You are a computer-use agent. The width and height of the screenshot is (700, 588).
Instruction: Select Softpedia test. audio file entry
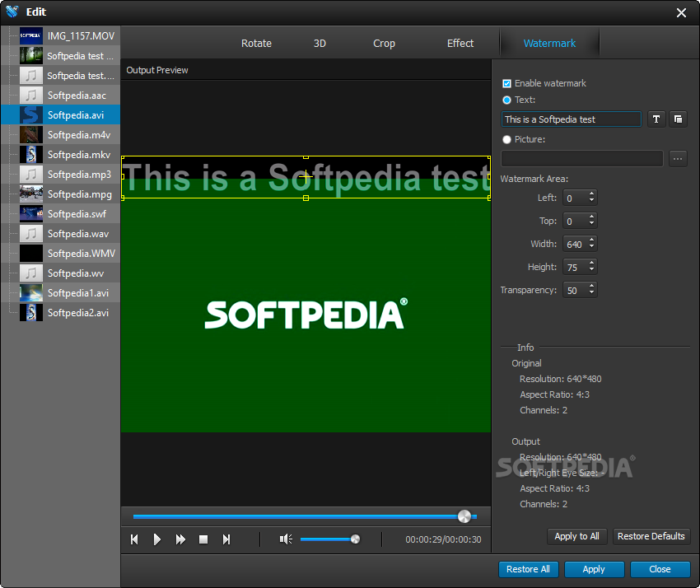pos(61,76)
